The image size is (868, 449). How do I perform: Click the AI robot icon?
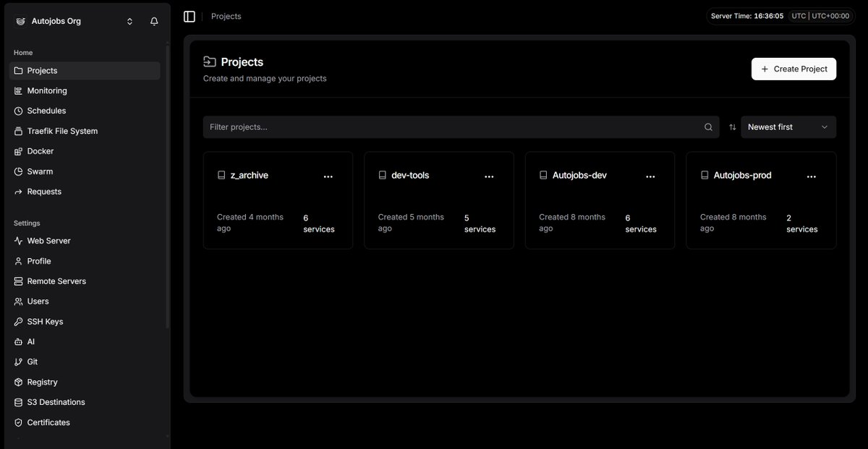(x=19, y=342)
